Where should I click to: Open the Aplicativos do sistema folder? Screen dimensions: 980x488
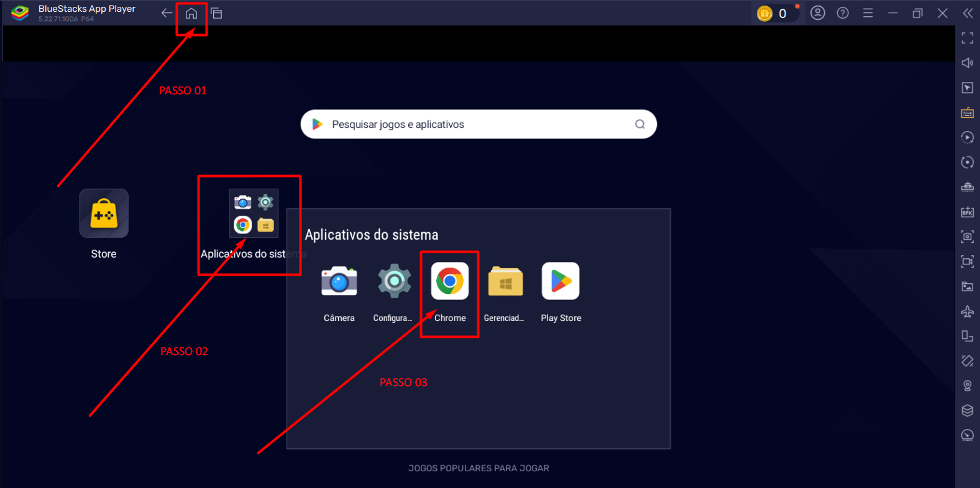tap(254, 214)
